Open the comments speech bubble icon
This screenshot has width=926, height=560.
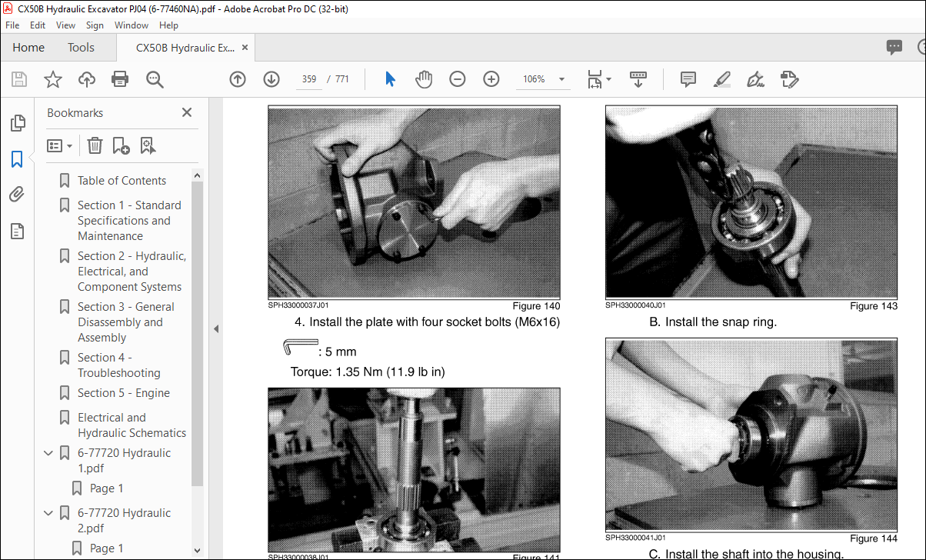pos(894,47)
